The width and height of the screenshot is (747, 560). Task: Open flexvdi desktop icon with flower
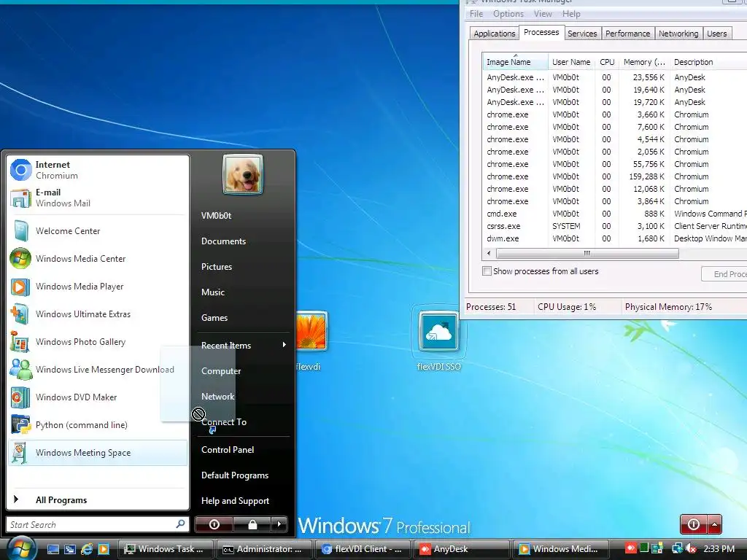311,339
